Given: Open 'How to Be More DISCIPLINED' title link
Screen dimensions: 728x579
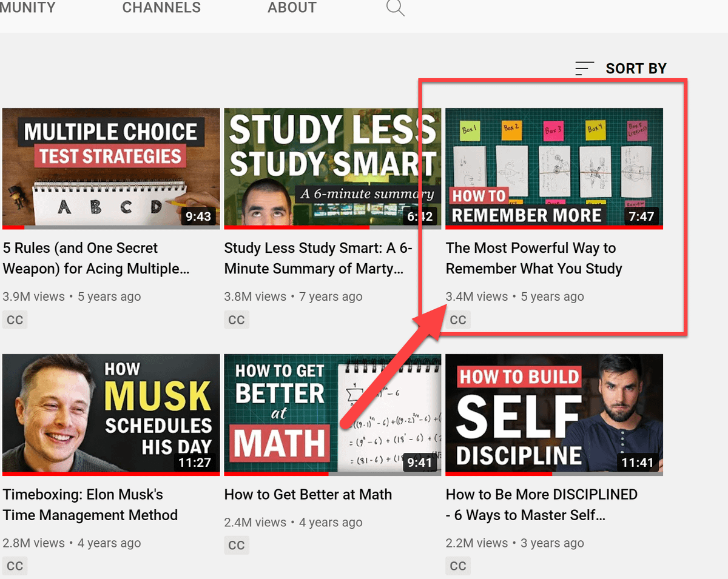Looking at the screenshot, I should (x=541, y=504).
